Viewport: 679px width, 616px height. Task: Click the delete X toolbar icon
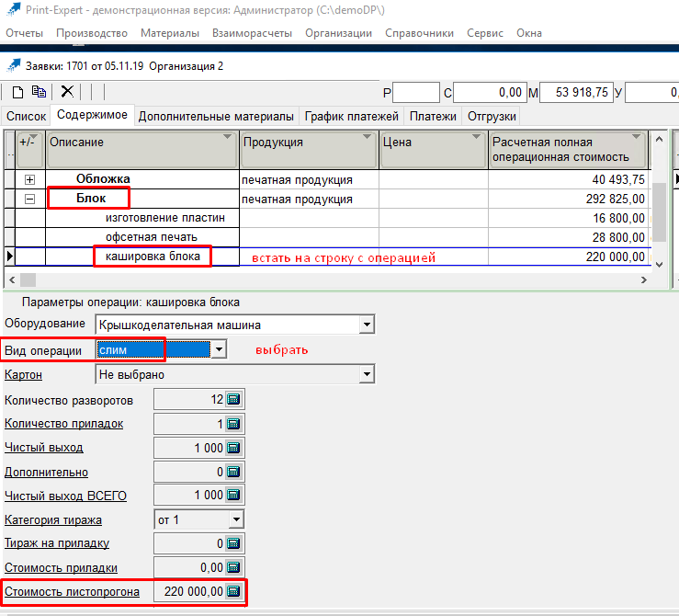(67, 91)
